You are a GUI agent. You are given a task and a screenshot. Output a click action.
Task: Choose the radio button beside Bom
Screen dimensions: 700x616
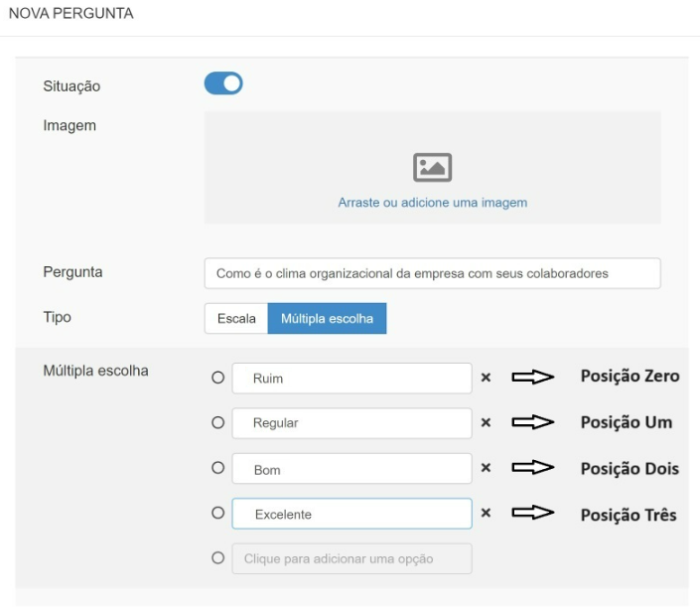217,468
